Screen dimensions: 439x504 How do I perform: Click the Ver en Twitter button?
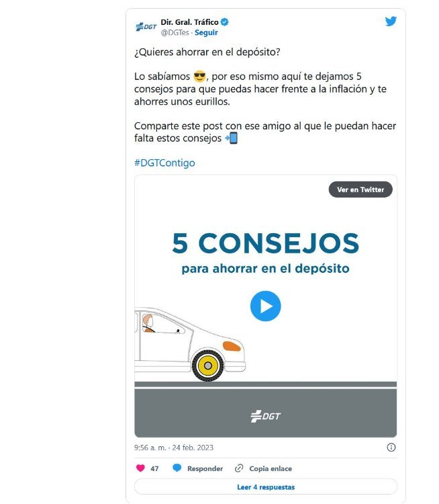click(360, 190)
